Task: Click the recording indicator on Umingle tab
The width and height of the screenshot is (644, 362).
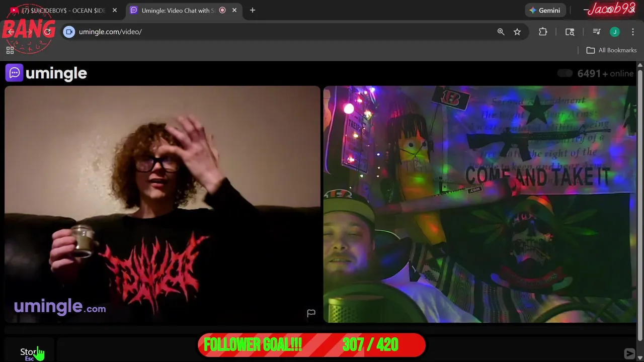Action: click(222, 10)
